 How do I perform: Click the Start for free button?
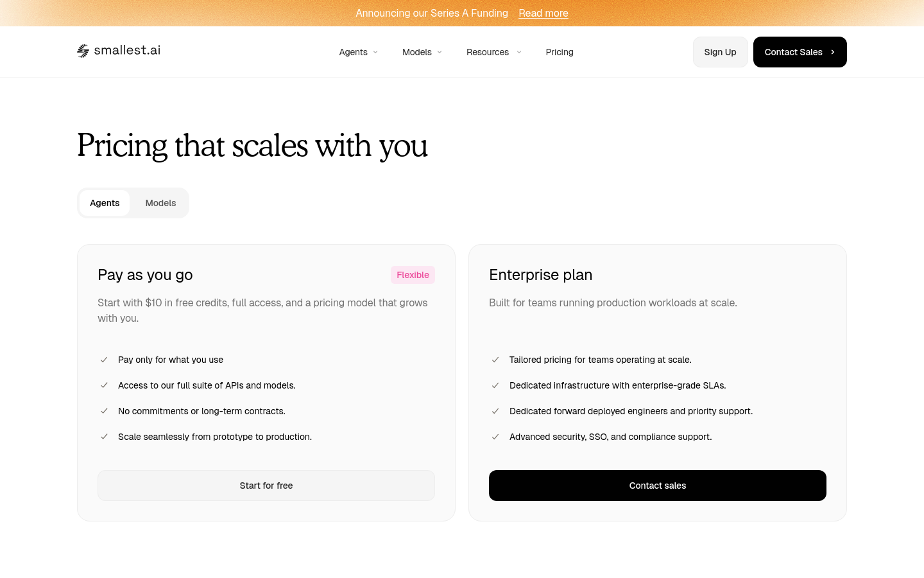pos(266,486)
